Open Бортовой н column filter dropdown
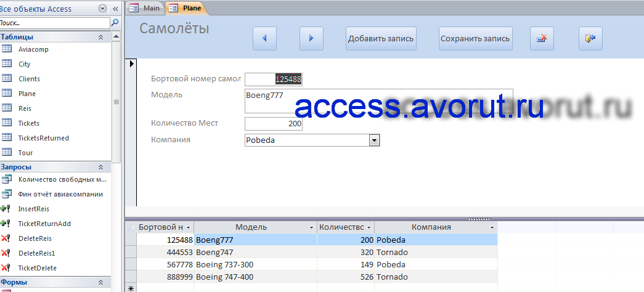This screenshot has width=644, height=292. [x=188, y=227]
